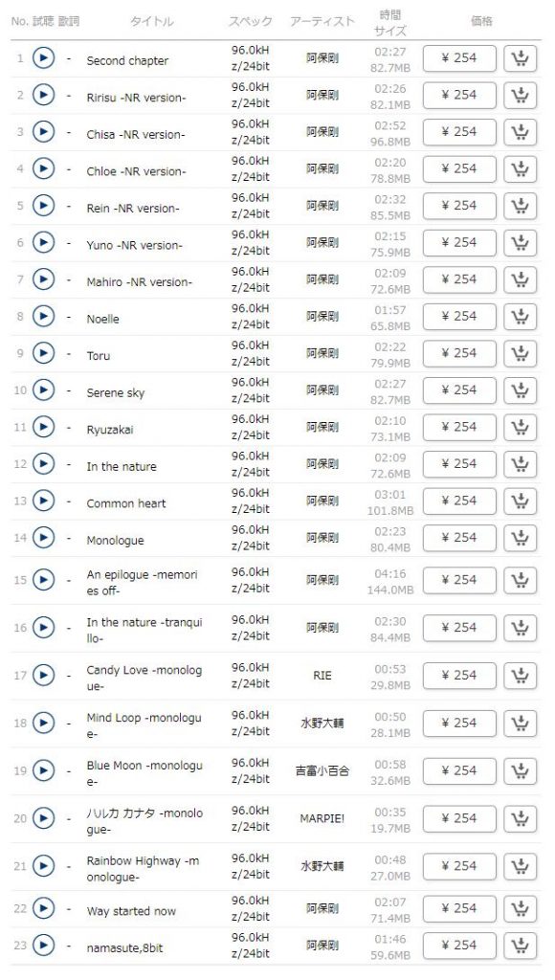Click the タイトル column header
The width and height of the screenshot is (555, 980).
pos(152,21)
